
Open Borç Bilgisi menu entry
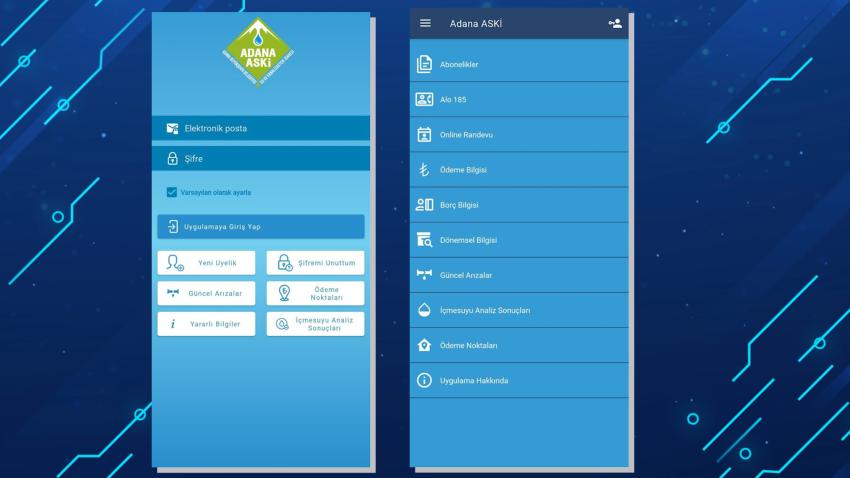coord(519,205)
